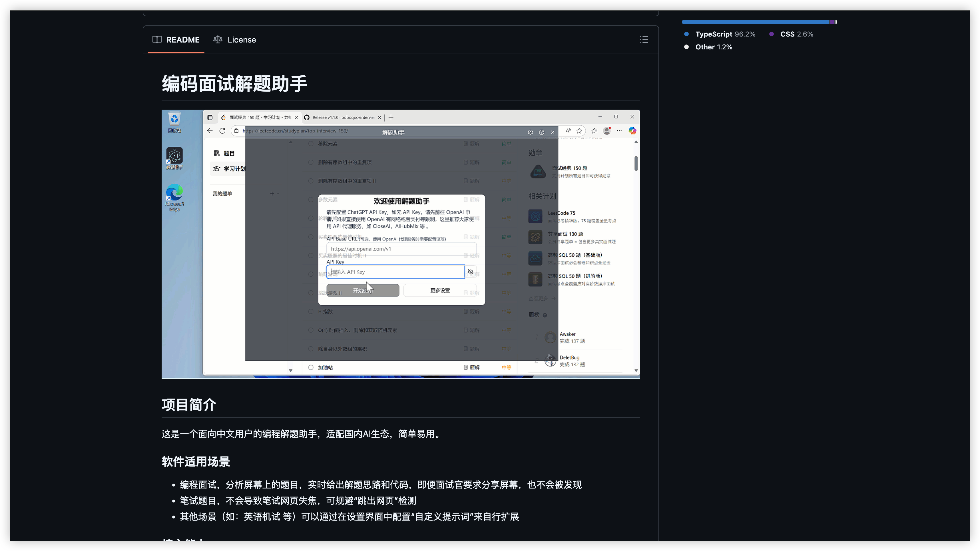Click the API Key input field
The height and width of the screenshot is (551, 980).
pyautogui.click(x=396, y=272)
